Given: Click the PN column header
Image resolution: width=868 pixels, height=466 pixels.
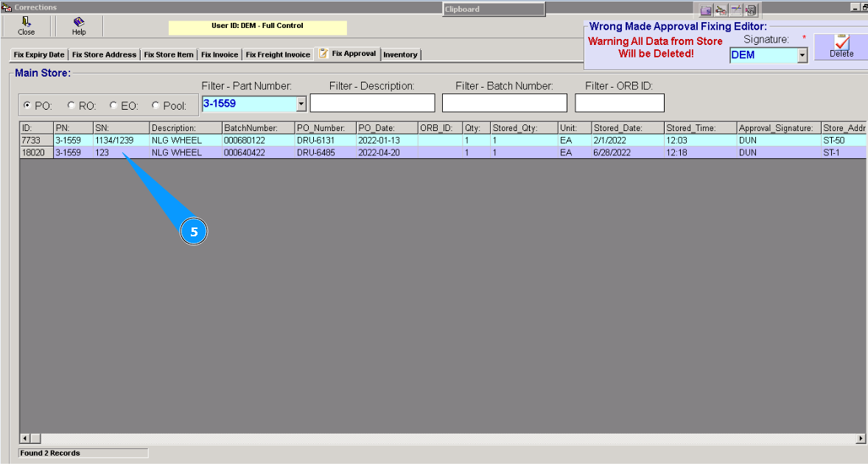Looking at the screenshot, I should [73, 128].
